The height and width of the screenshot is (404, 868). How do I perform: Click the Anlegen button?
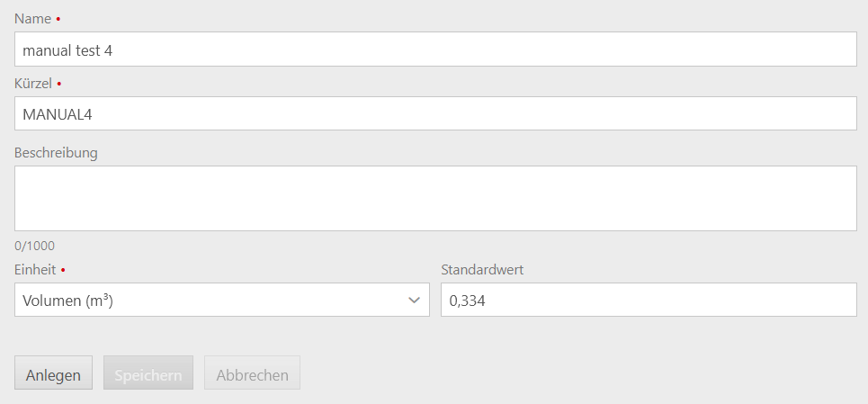(54, 373)
